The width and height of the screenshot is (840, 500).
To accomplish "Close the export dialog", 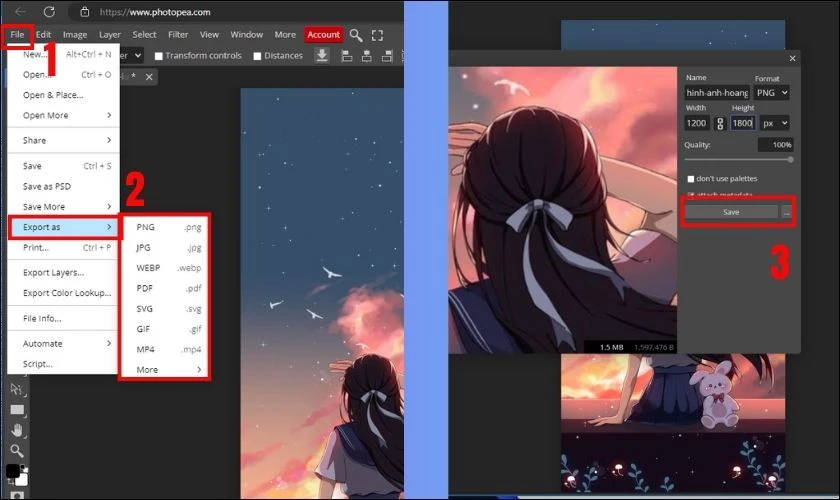I will 792,58.
